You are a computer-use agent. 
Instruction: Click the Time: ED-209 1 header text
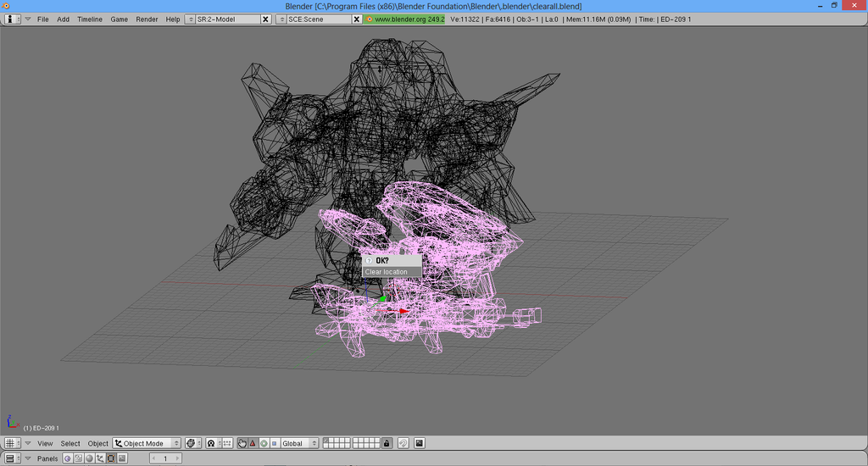665,19
